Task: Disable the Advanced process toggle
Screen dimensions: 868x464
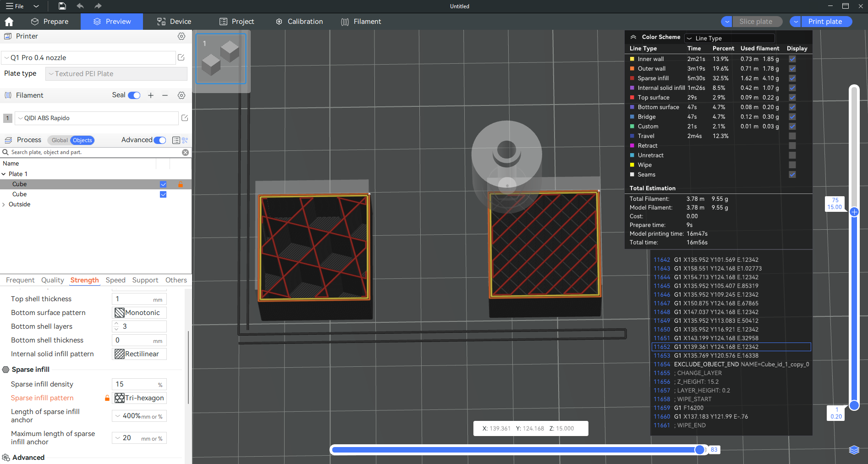Action: click(x=159, y=140)
